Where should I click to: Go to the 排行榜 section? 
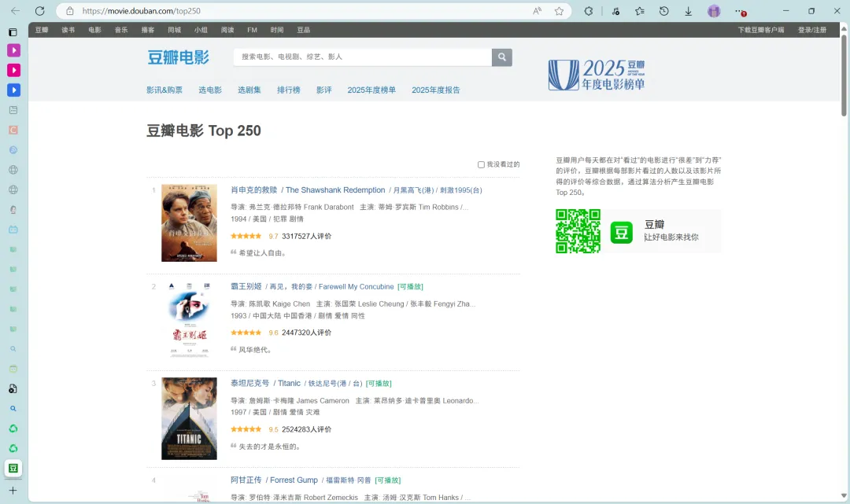289,90
